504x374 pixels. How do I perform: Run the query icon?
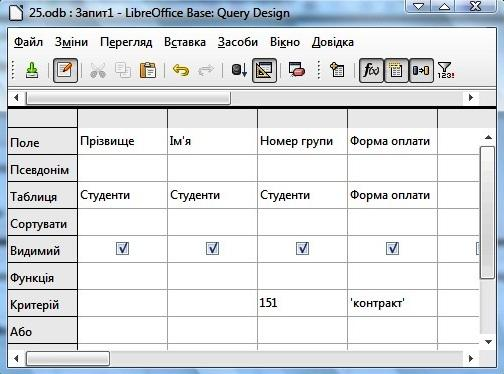tap(239, 70)
